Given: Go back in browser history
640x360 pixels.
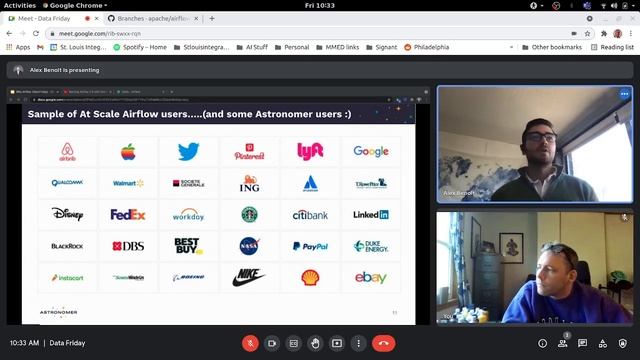Looking at the screenshot, I should click(9, 33).
